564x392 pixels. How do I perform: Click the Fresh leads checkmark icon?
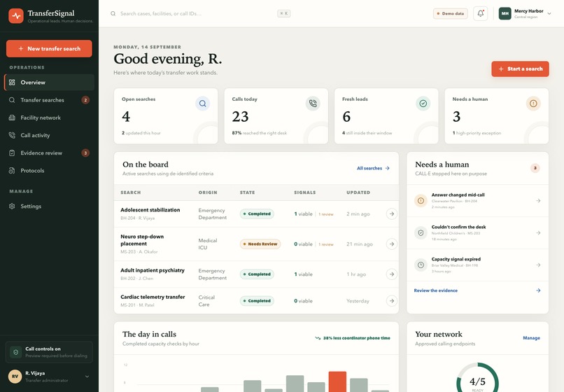[x=423, y=104]
